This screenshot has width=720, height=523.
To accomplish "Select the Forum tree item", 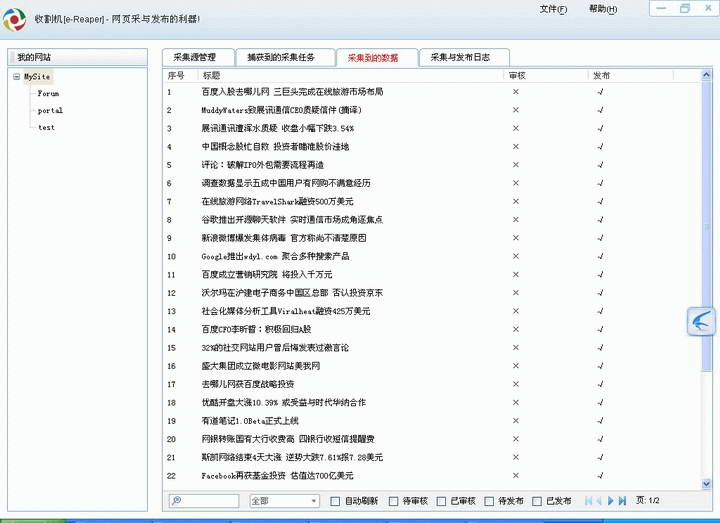I will tap(48, 94).
